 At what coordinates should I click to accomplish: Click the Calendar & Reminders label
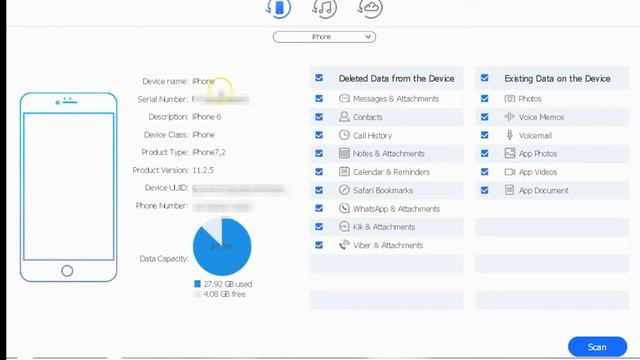tap(391, 172)
